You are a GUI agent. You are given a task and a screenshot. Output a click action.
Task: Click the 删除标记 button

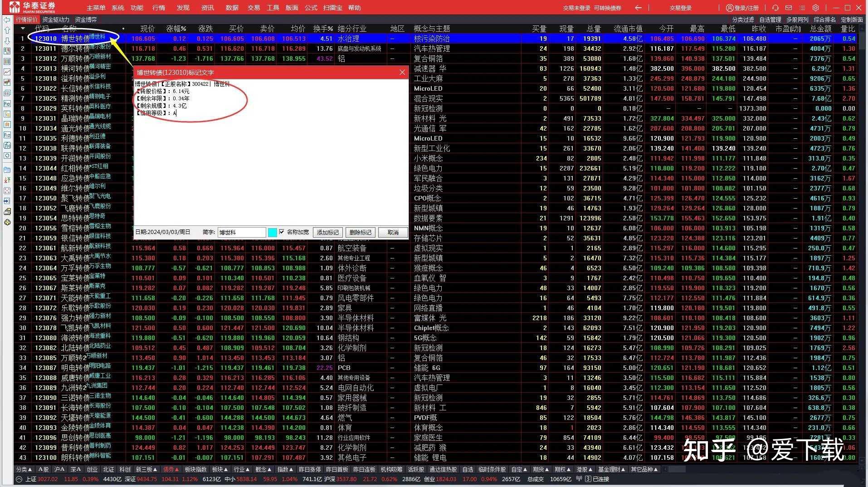tap(361, 232)
